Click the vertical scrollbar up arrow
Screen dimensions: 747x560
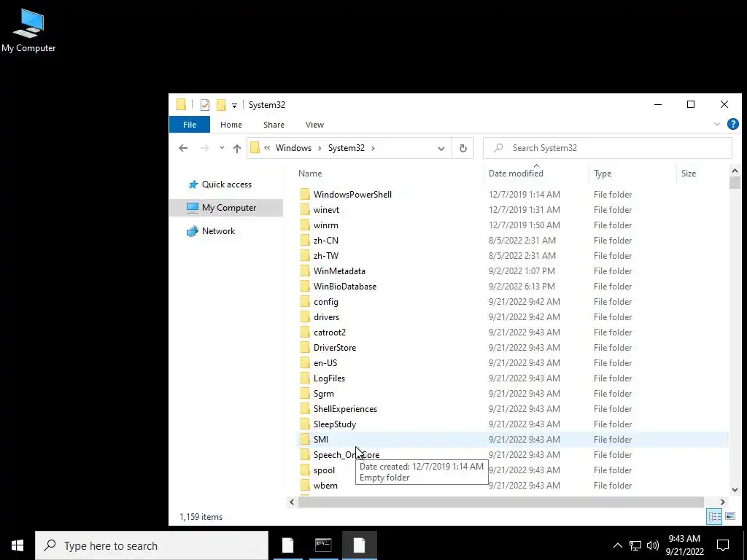(735, 171)
